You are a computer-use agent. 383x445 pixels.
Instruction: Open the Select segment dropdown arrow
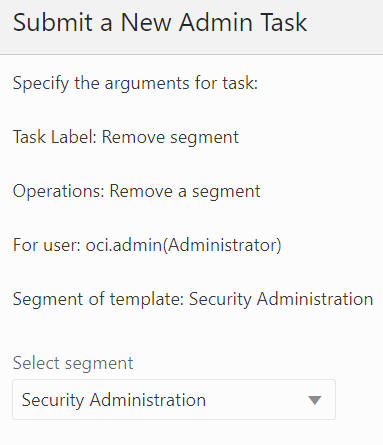tap(314, 400)
